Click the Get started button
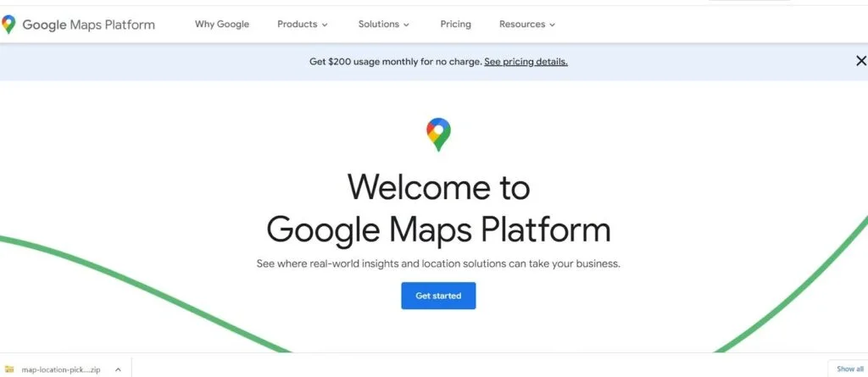The image size is (868, 377). pos(438,296)
